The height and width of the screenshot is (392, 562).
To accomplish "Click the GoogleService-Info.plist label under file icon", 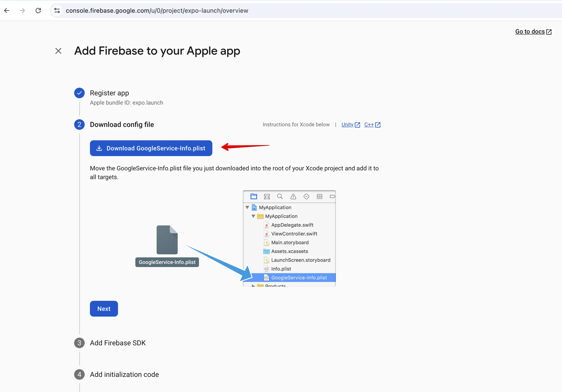I will (167, 262).
